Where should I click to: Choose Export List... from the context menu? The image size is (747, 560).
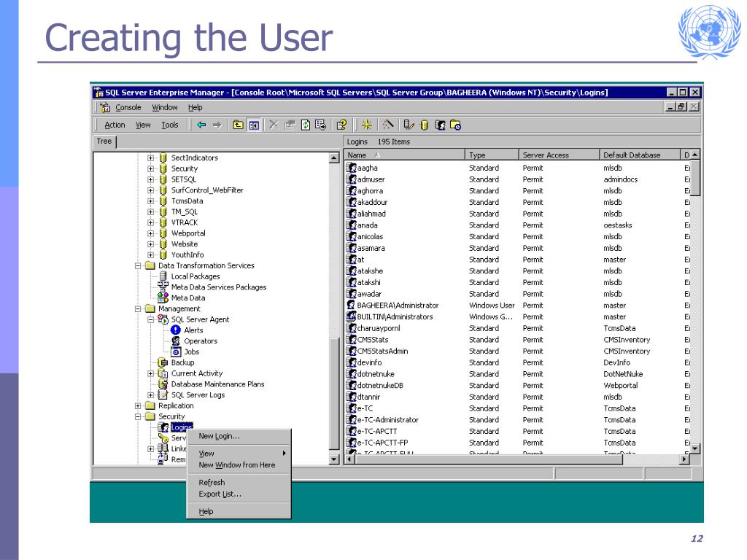click(239, 494)
